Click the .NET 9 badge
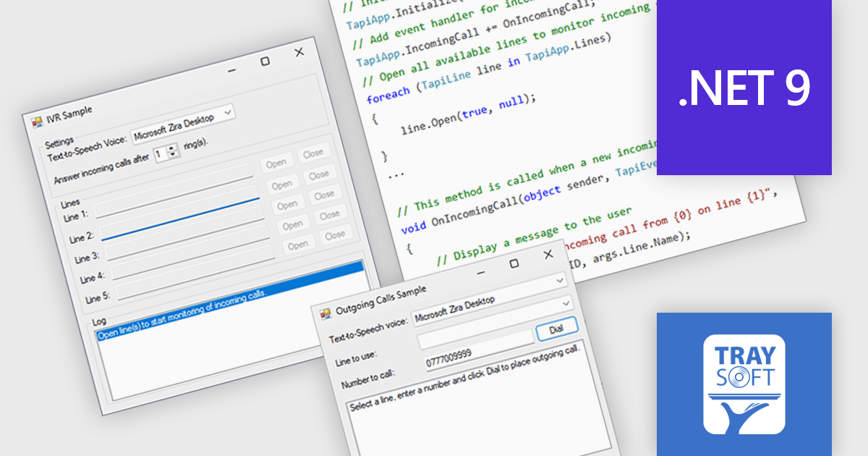Image resolution: width=868 pixels, height=456 pixels. [x=744, y=87]
